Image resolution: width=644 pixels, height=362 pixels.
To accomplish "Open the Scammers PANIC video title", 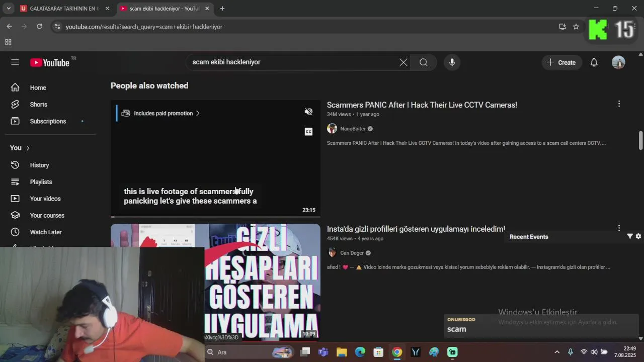I will [x=422, y=105].
